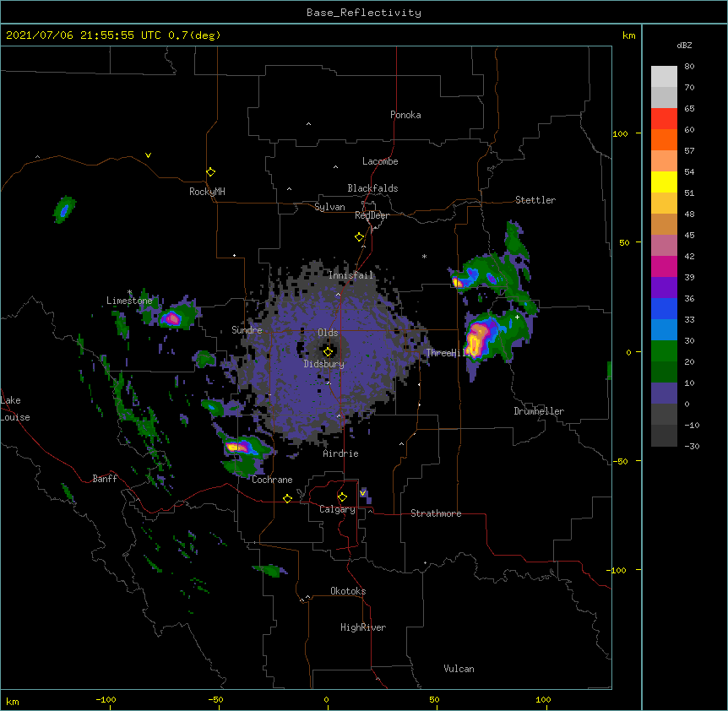Click the 50 tick label on right axis
This screenshot has height=711, width=728.
tap(624, 242)
